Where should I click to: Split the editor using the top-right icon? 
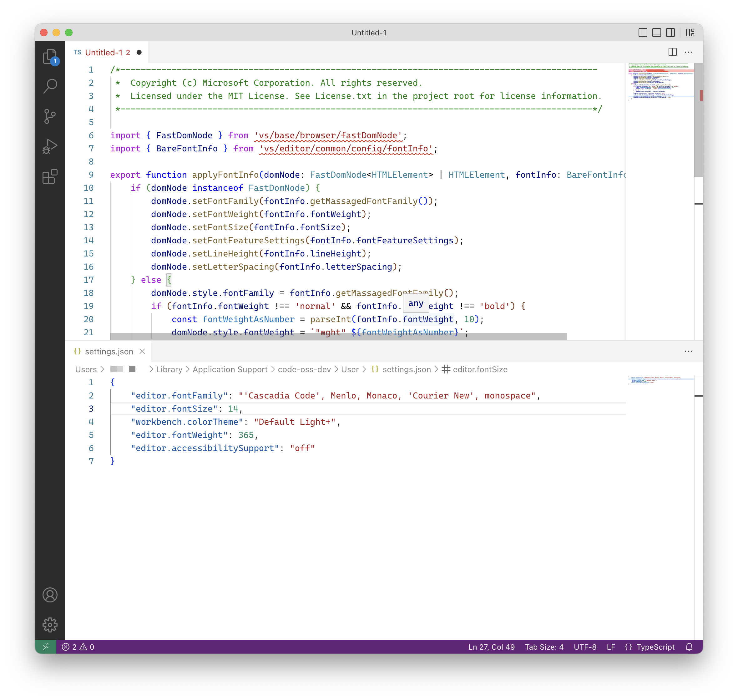[673, 52]
